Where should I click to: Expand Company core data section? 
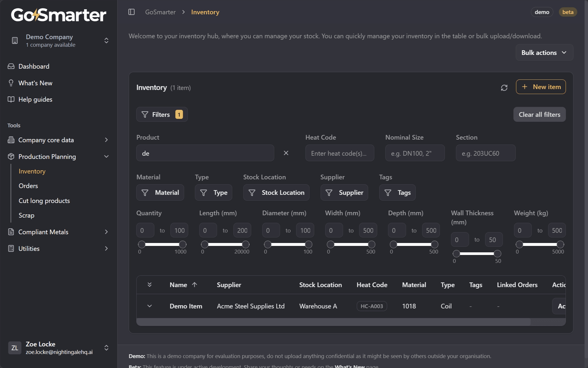(106, 140)
